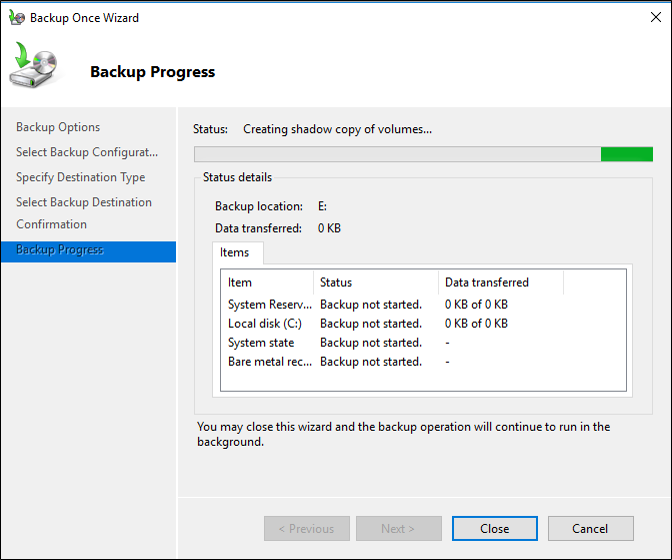Click the backup drive disc icon in header
Screen dimensions: 672x560
[x=33, y=65]
